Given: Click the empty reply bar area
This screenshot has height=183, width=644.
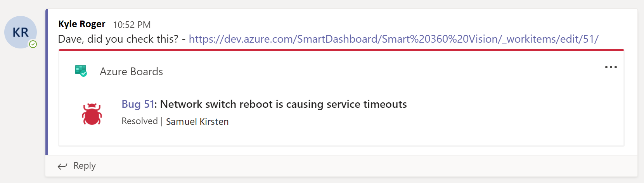Looking at the screenshot, I should click(x=349, y=166).
